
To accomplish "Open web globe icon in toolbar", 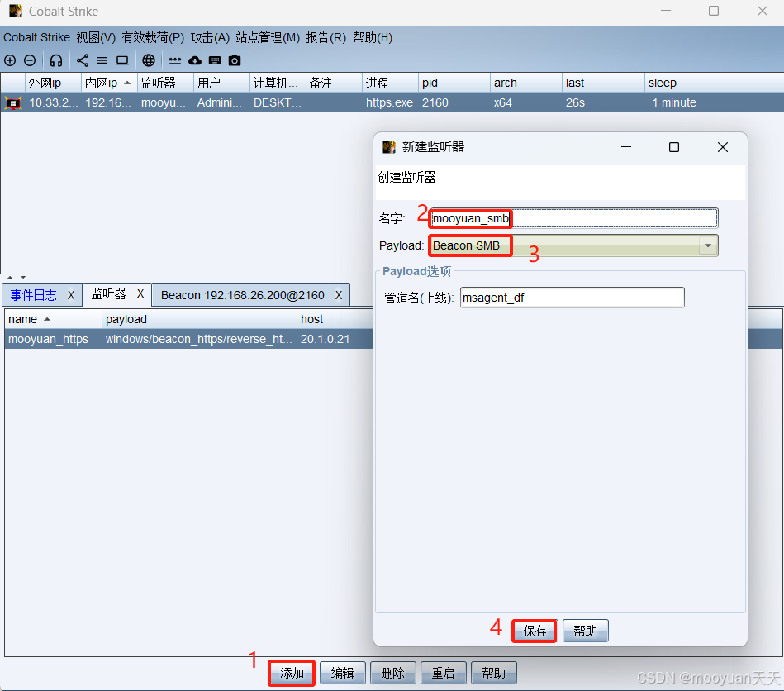I will point(149,60).
